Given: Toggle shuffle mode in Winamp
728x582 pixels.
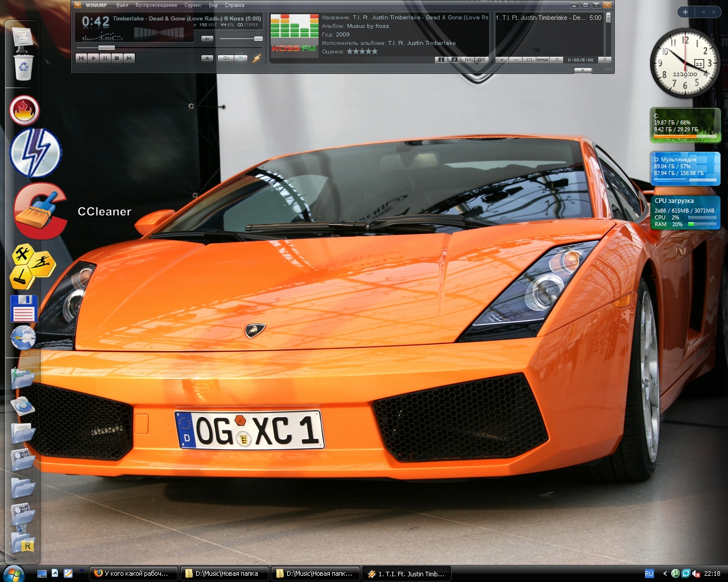Looking at the screenshot, I should click(x=226, y=58).
